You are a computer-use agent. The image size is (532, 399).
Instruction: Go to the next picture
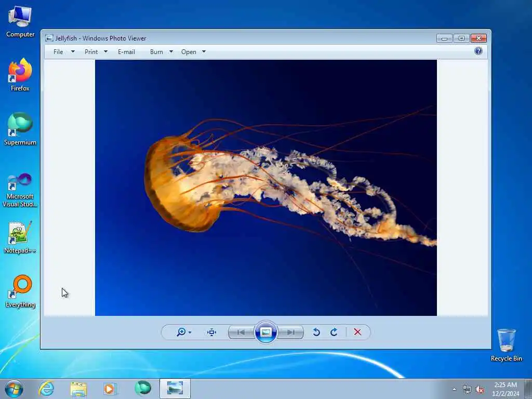pos(291,332)
